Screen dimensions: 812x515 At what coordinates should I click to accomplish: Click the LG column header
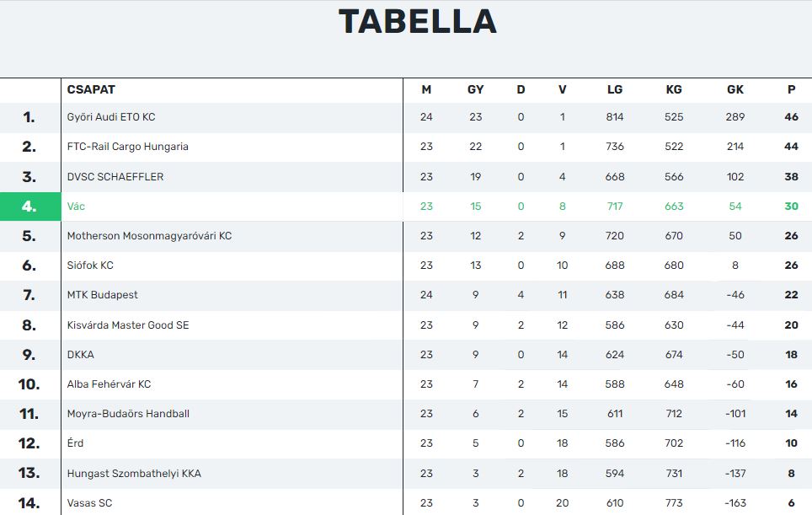pos(615,89)
